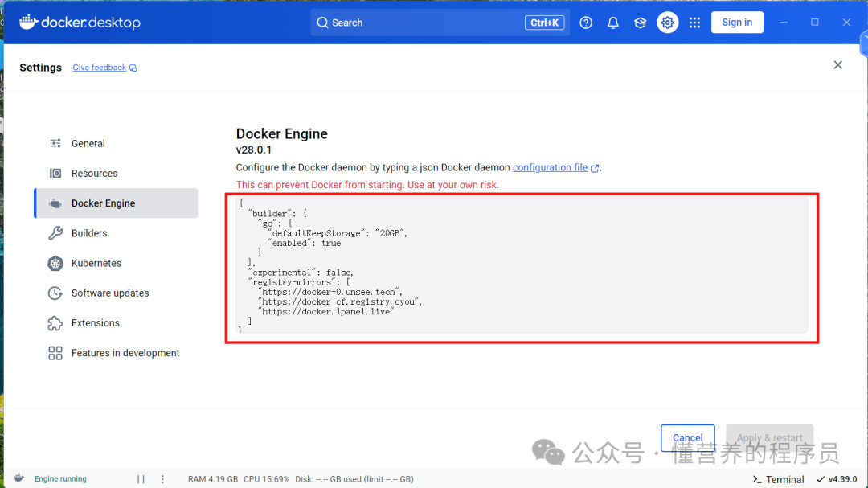Open the engine three-dot menu in status bar
Viewport: 868px width, 488px height.
(162, 479)
